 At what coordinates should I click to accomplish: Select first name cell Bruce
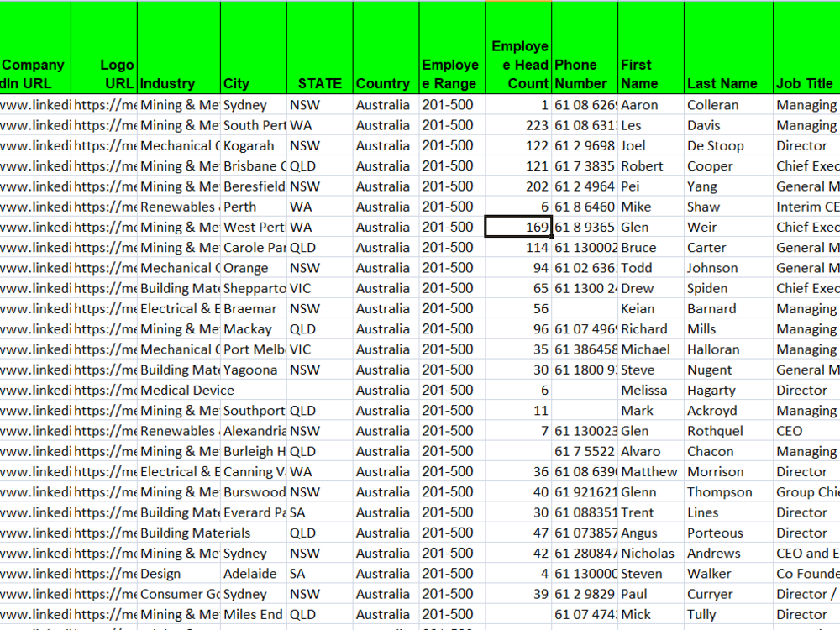coord(651,248)
